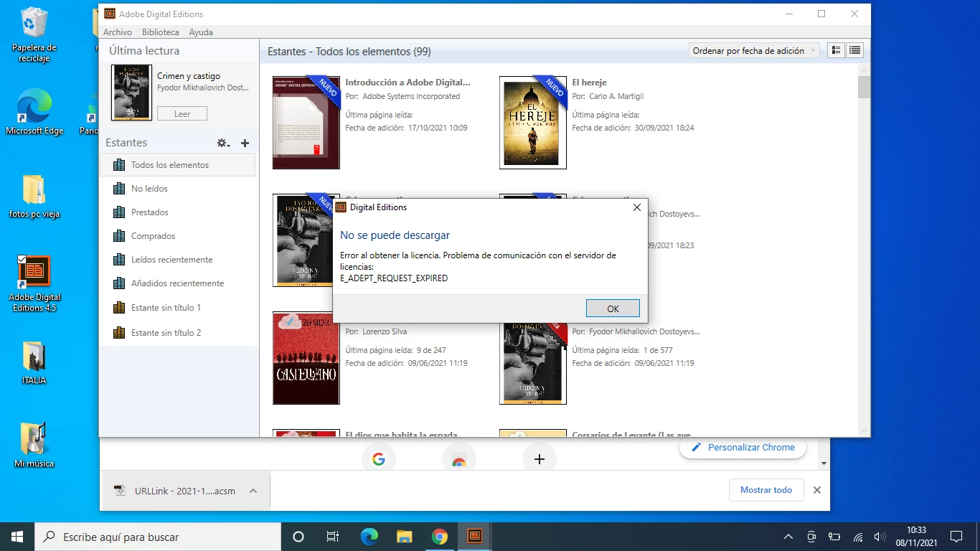Select Estante sin título 1
Screen dimensions: 980x551
178,308
